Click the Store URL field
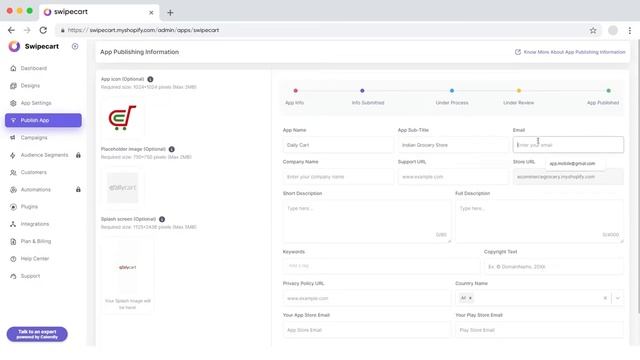This screenshot has height=360, width=640. click(568, 177)
